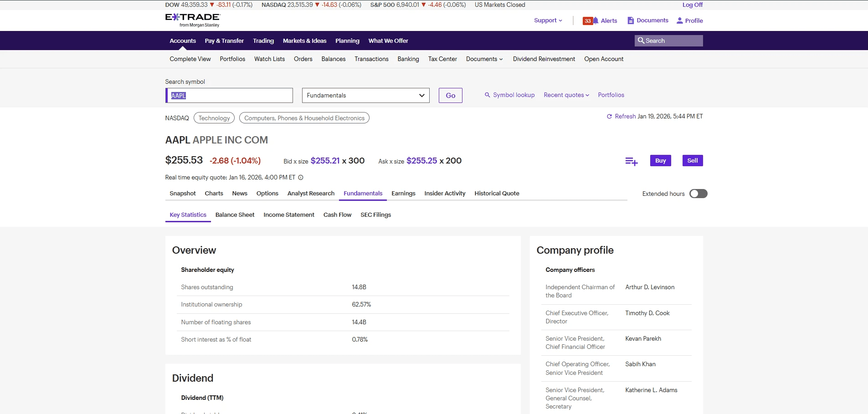
Task: Click the Symbol lookup magnifier icon
Action: click(x=487, y=95)
